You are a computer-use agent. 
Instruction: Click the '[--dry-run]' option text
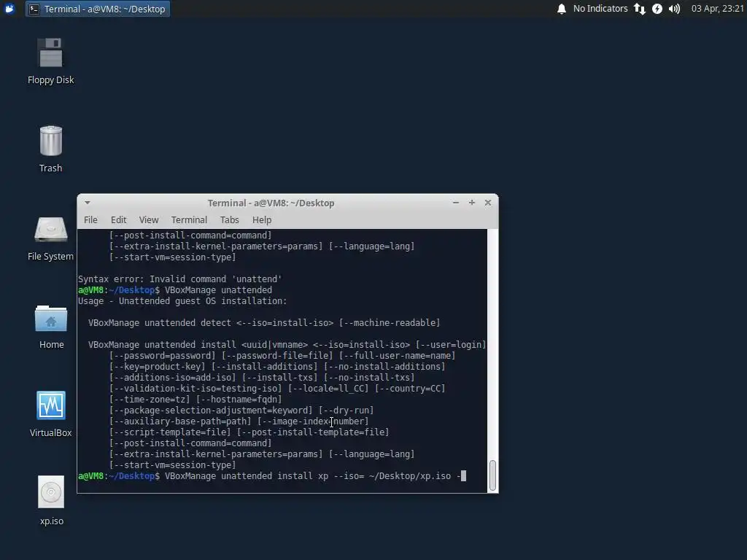click(346, 411)
